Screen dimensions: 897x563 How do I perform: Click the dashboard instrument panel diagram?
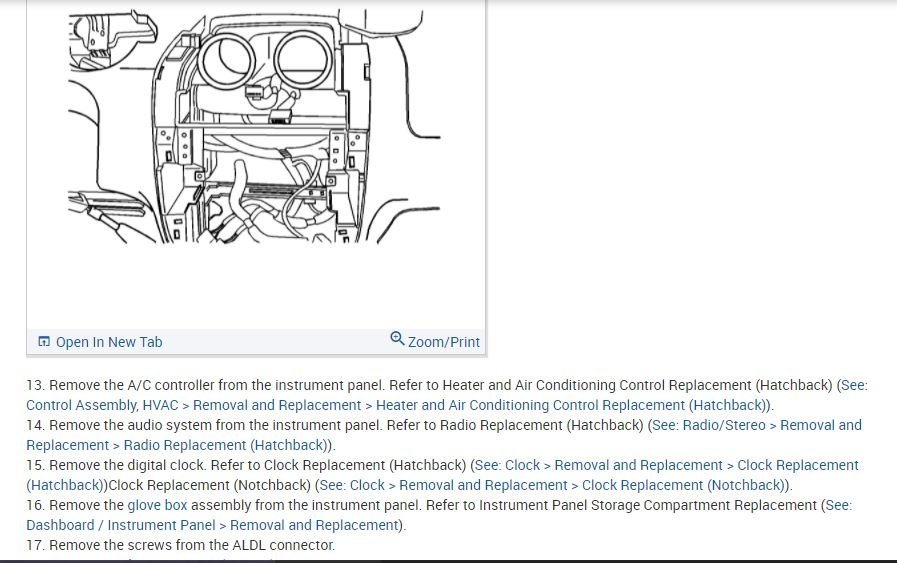(x=255, y=126)
